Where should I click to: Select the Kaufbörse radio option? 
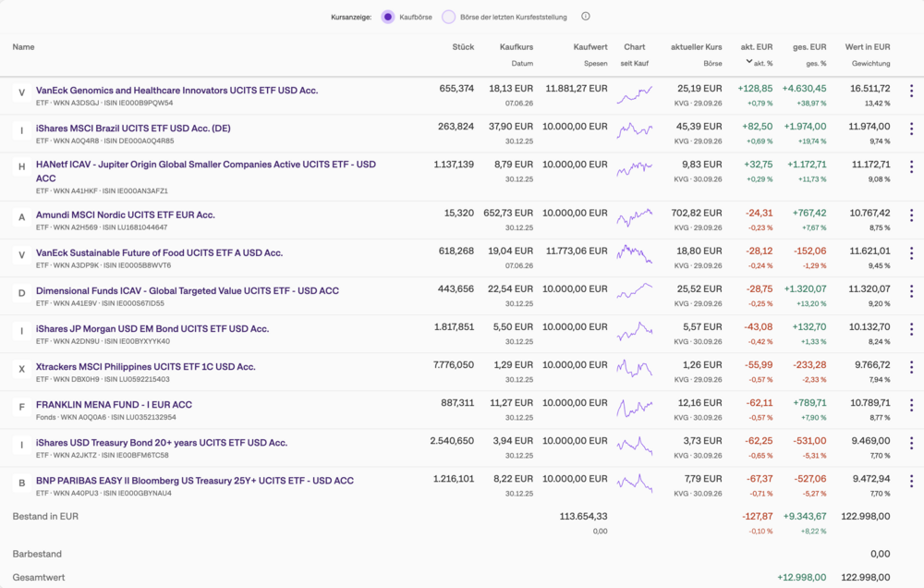[x=387, y=17]
